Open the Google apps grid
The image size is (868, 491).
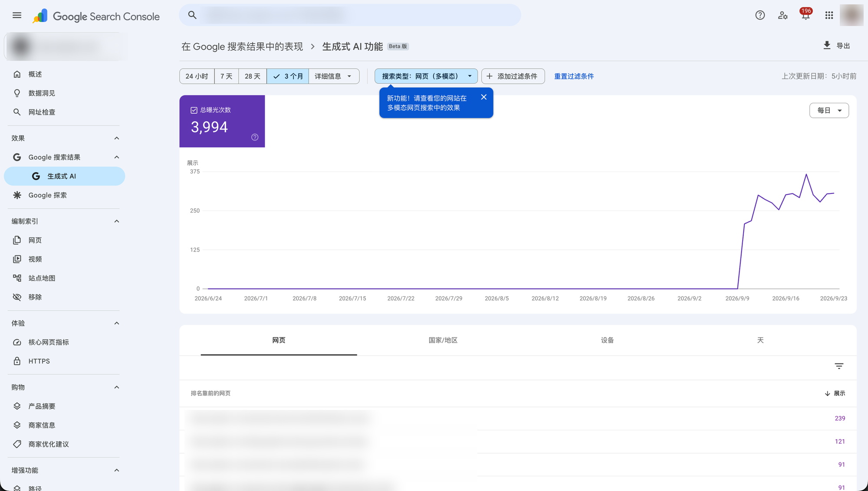click(829, 15)
